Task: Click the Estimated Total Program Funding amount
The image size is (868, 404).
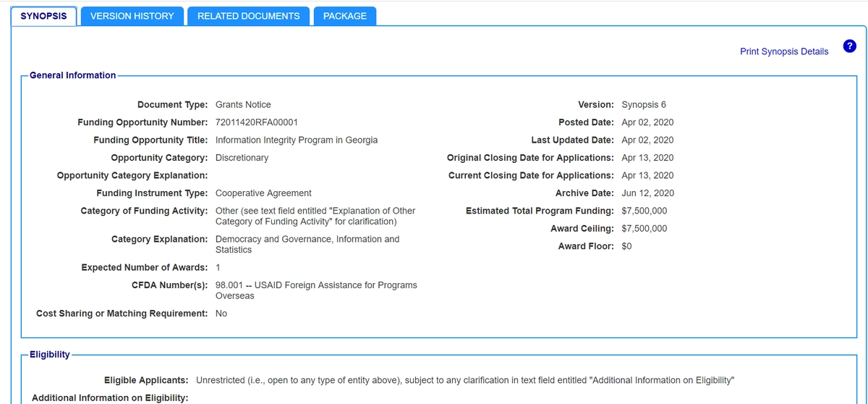Action: [x=644, y=211]
